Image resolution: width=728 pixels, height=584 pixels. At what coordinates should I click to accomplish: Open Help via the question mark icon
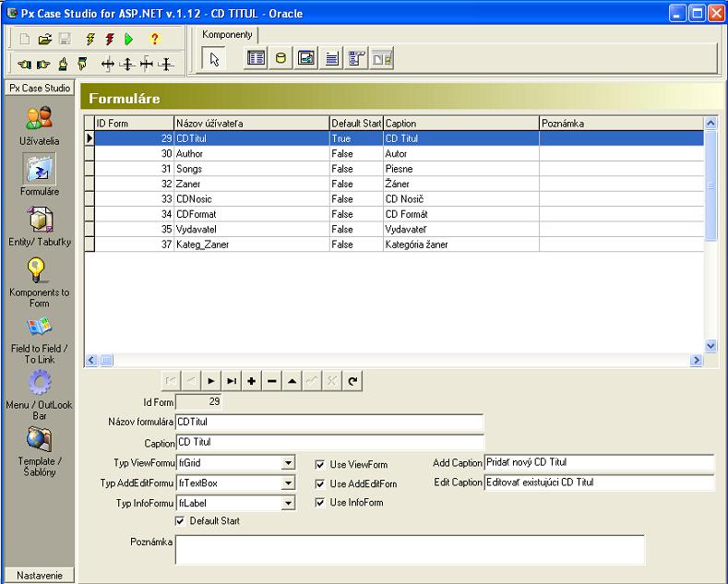click(x=155, y=39)
